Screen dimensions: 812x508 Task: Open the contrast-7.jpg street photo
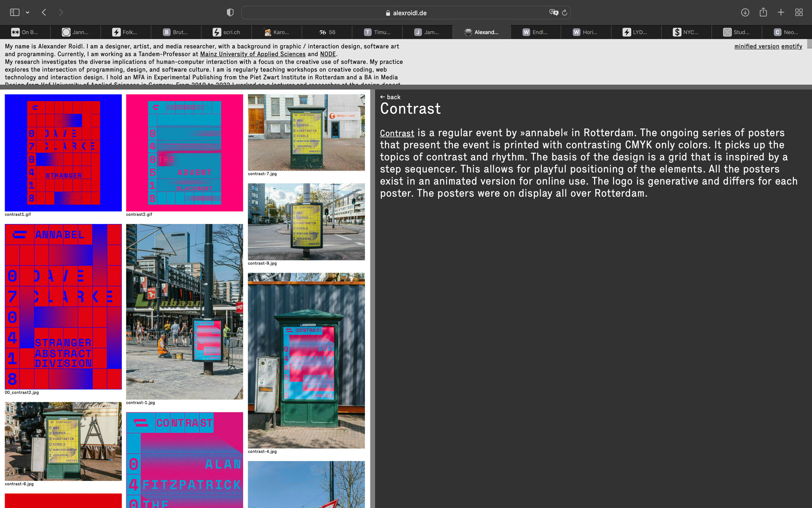tap(306, 133)
